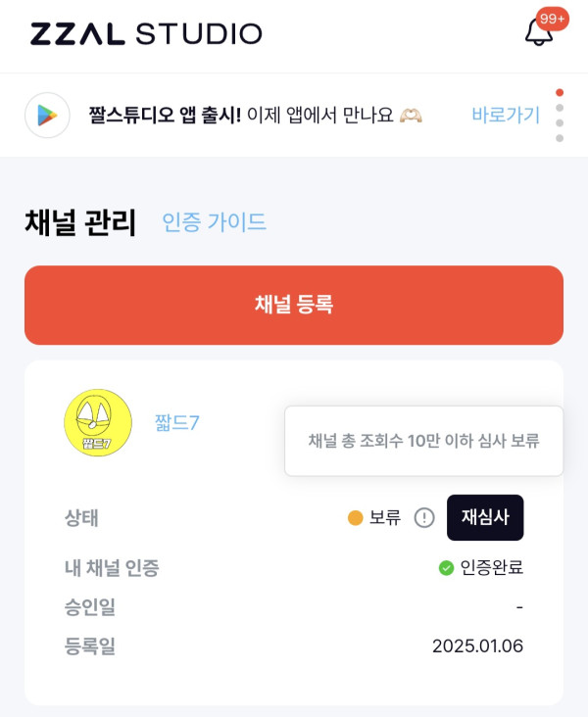
Task: Click the 채널 관리 heading
Action: click(80, 222)
